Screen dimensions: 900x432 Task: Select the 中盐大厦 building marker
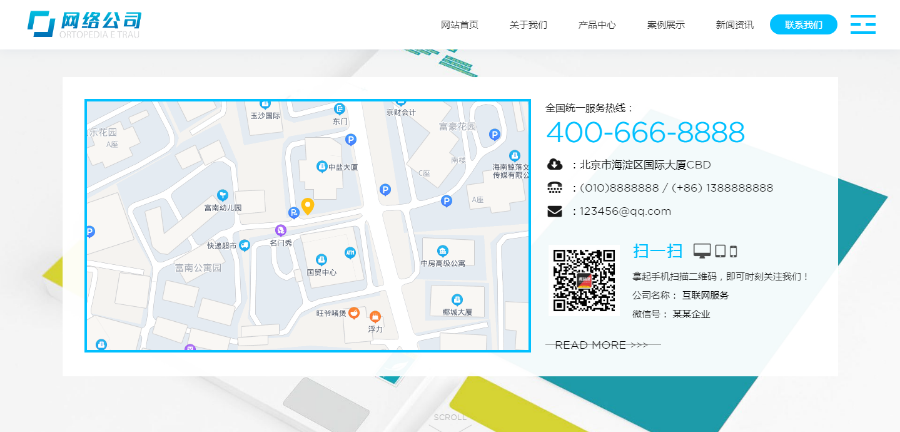322,166
